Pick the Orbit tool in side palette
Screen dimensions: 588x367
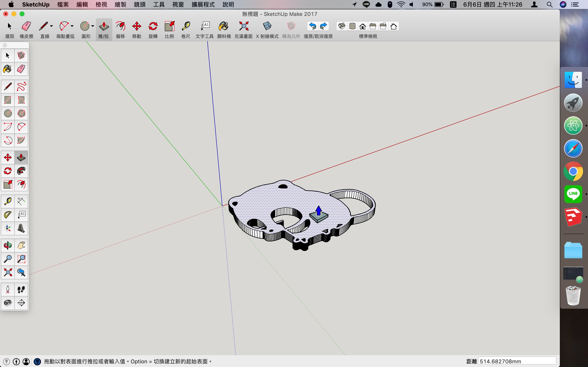point(8,246)
